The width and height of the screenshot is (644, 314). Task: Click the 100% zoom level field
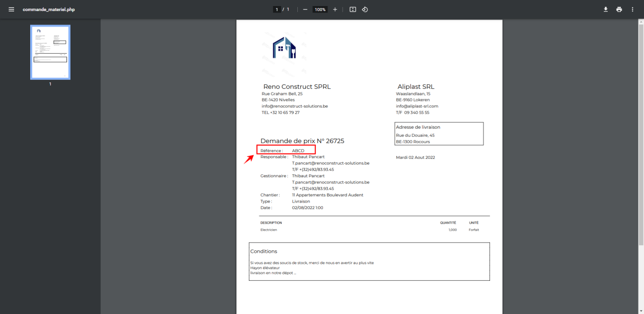(319, 10)
